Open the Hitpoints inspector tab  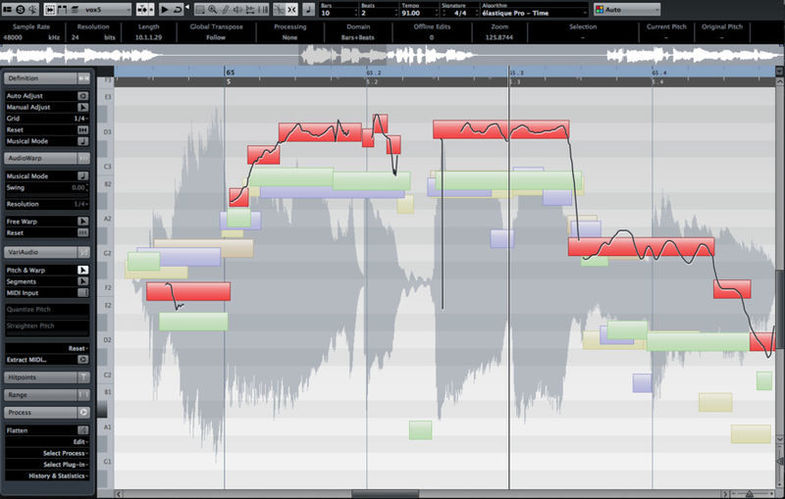click(x=47, y=377)
